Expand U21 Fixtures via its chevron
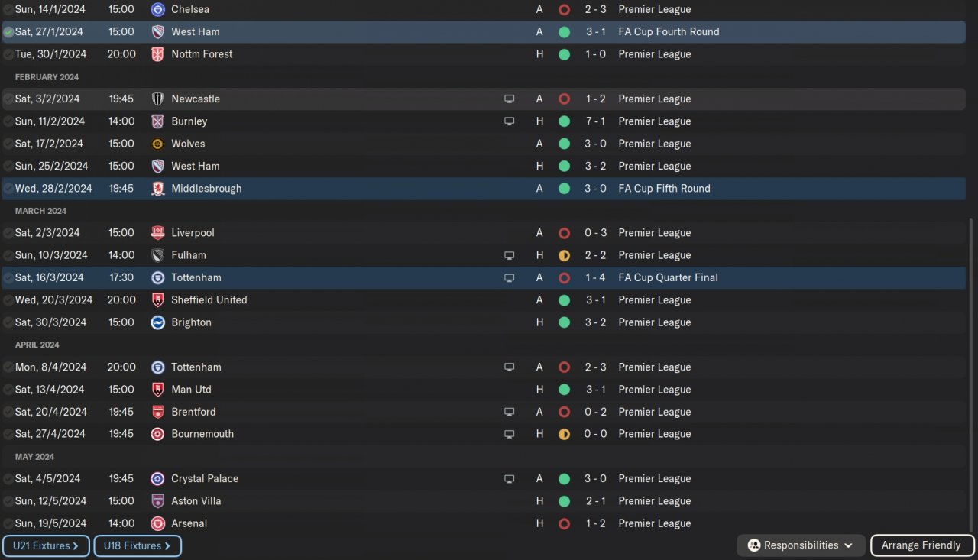This screenshot has height=560, width=978. click(76, 546)
